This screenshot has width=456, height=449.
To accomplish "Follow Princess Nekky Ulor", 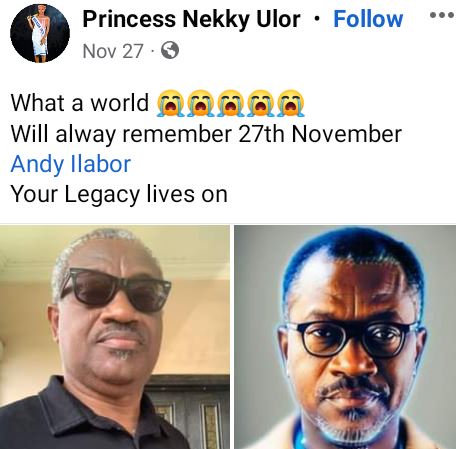I will click(368, 19).
